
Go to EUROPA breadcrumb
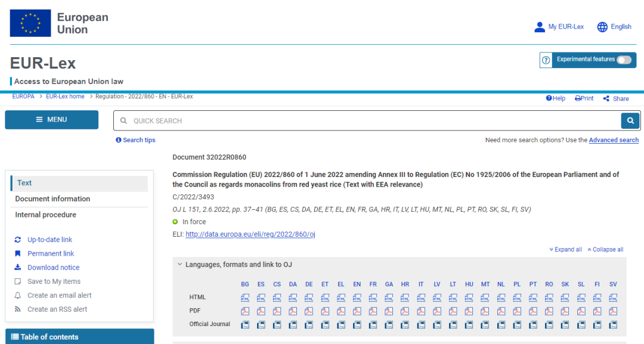(23, 97)
